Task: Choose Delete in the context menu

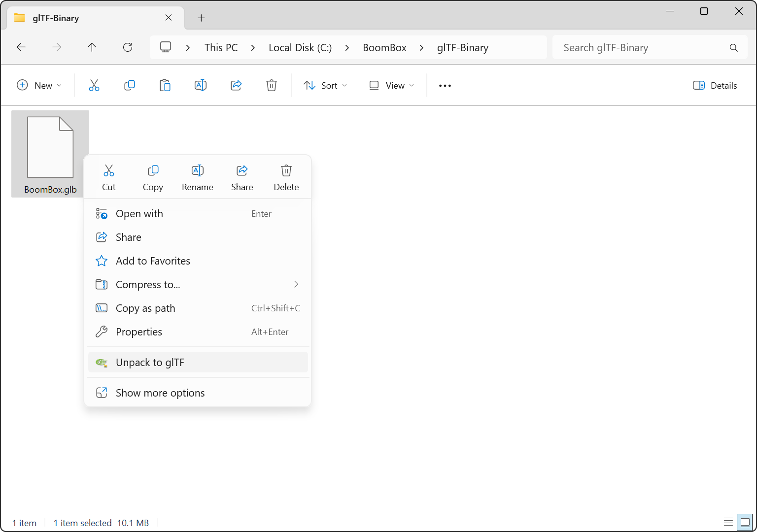Action: (x=286, y=178)
